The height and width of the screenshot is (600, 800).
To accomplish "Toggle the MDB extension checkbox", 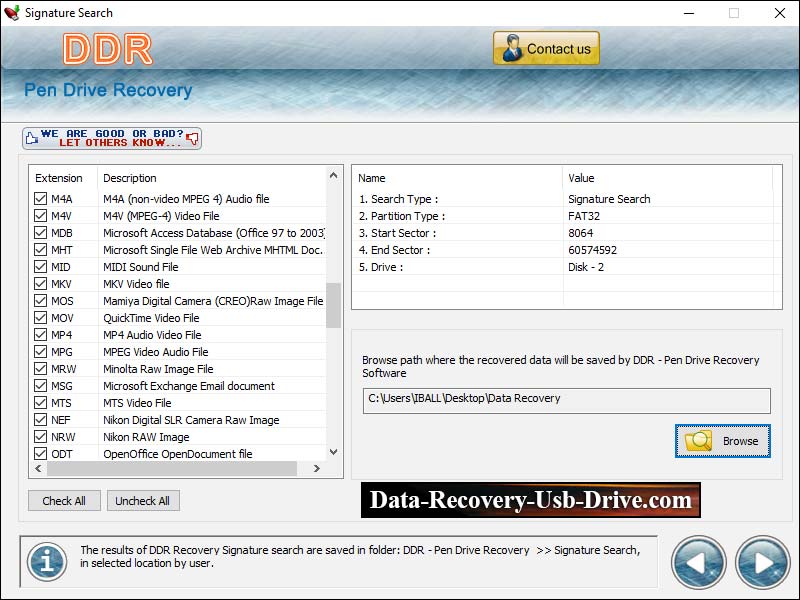I will click(40, 233).
